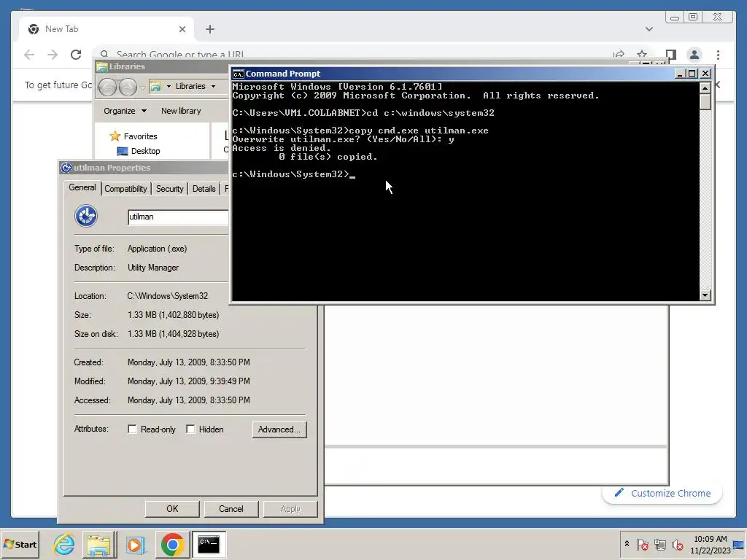Click the Size value 1.33 MB (1,402,880 bytes)
747x560 pixels.
click(173, 315)
